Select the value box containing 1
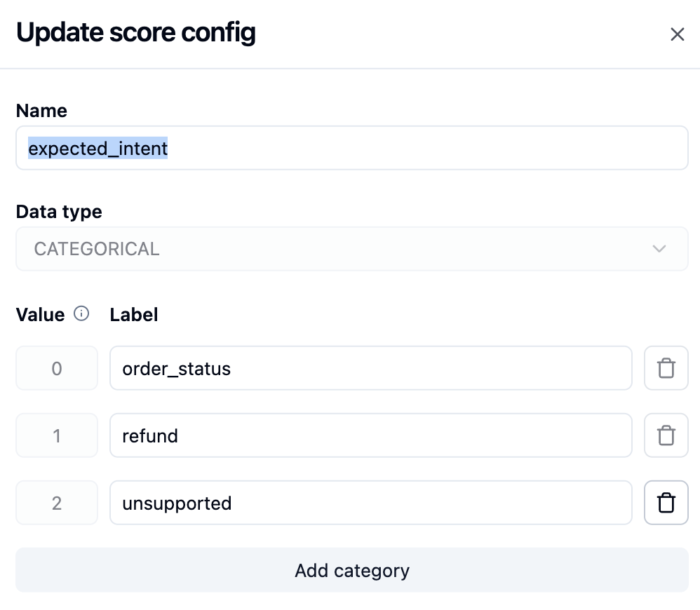The height and width of the screenshot is (610, 700). click(x=57, y=435)
